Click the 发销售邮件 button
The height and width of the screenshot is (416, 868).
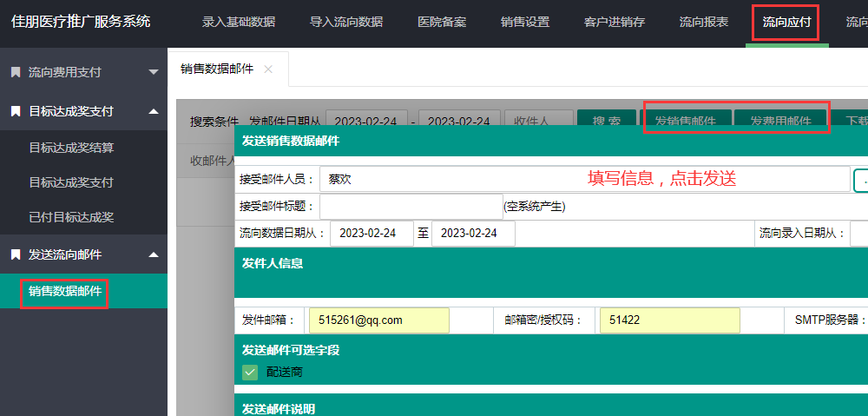tap(686, 121)
